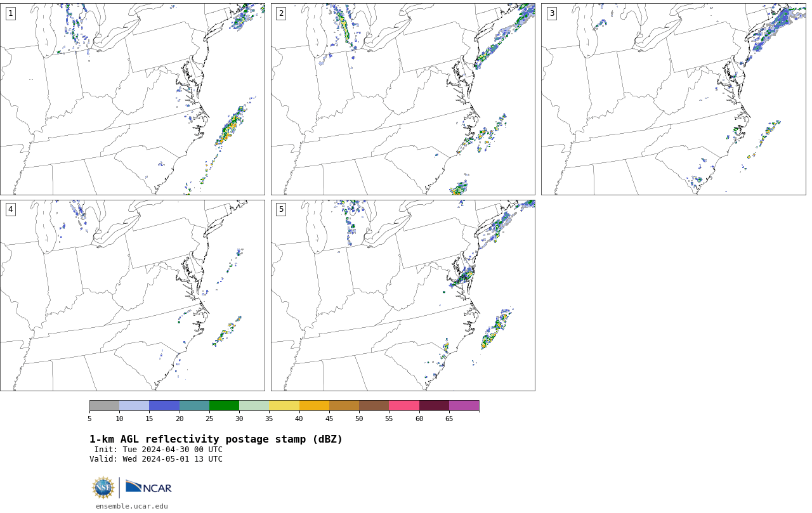Click the gray 5-10 dBZ swatch

click(x=104, y=406)
